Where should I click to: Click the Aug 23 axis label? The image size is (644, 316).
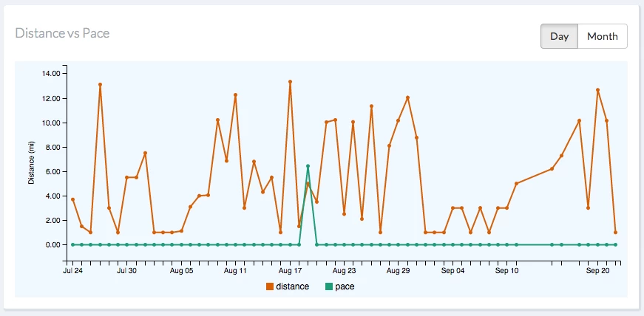(344, 271)
